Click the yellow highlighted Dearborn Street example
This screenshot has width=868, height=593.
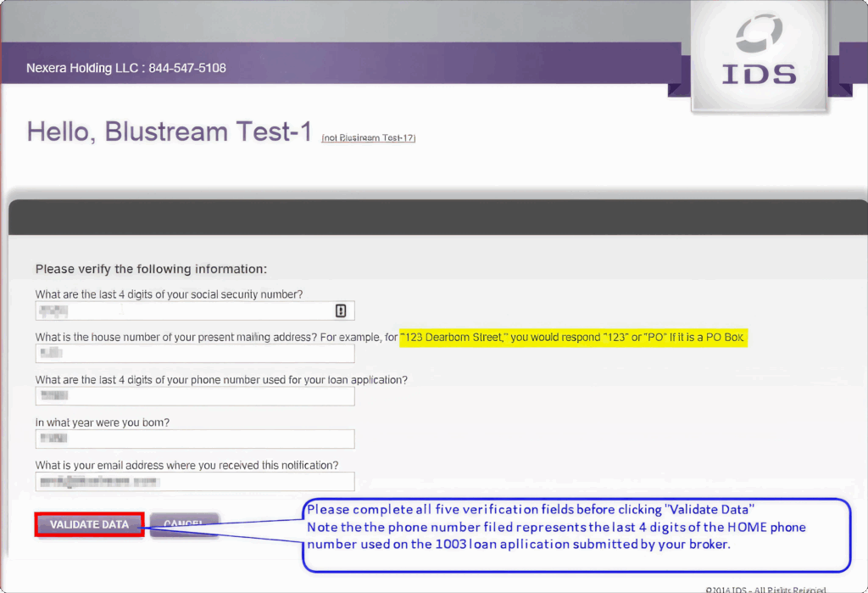coord(573,338)
